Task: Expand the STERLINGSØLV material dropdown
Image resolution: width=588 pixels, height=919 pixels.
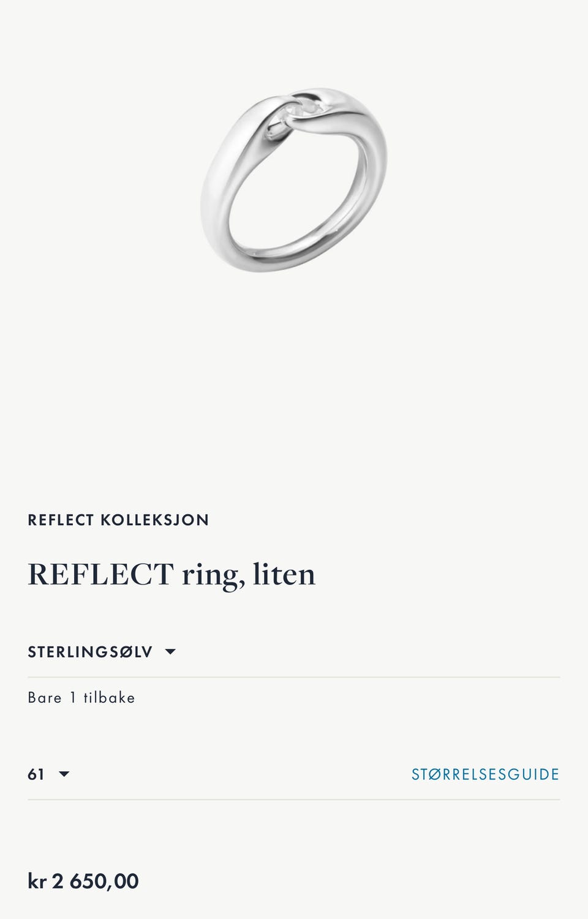Action: point(102,652)
